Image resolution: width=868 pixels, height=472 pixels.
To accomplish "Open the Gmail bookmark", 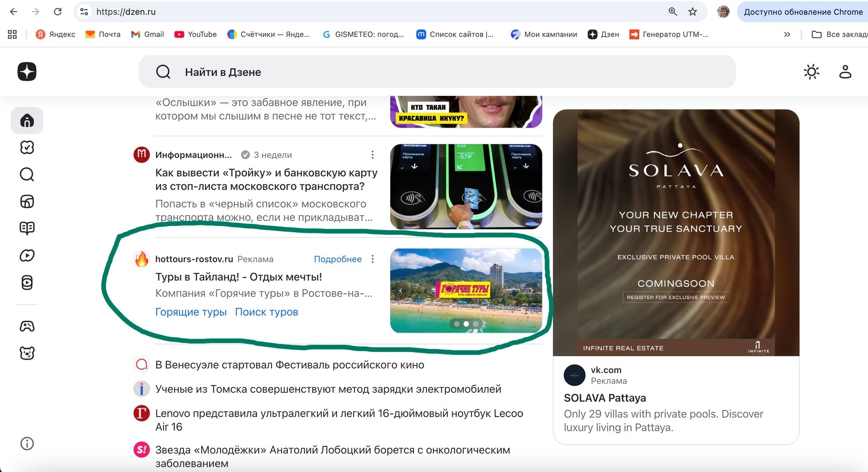I will pyautogui.click(x=147, y=34).
